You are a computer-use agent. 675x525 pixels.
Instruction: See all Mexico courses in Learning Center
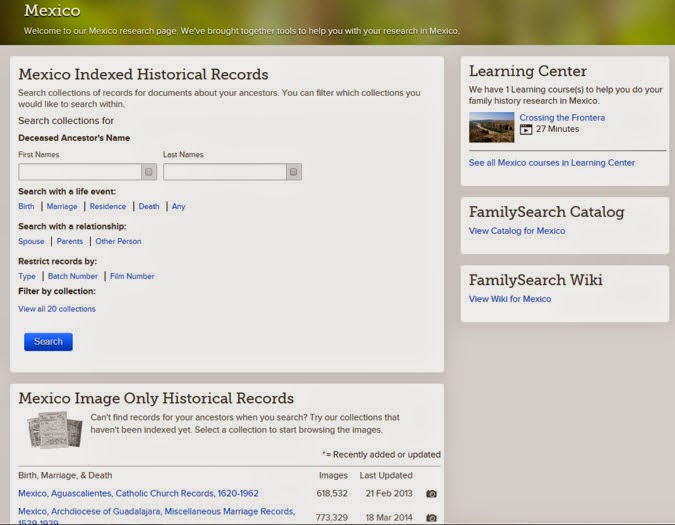click(552, 163)
